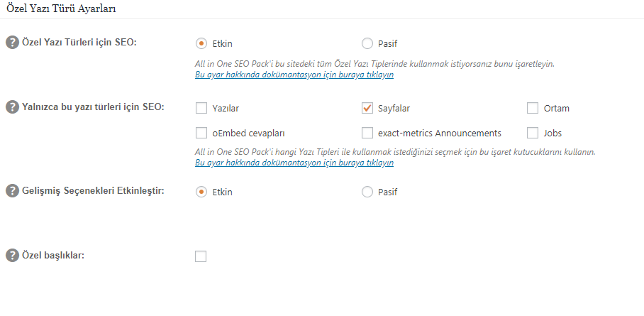This screenshot has width=644, height=316.
Task: Click the help icon beside Özel başlıklar
Action: (x=12, y=256)
